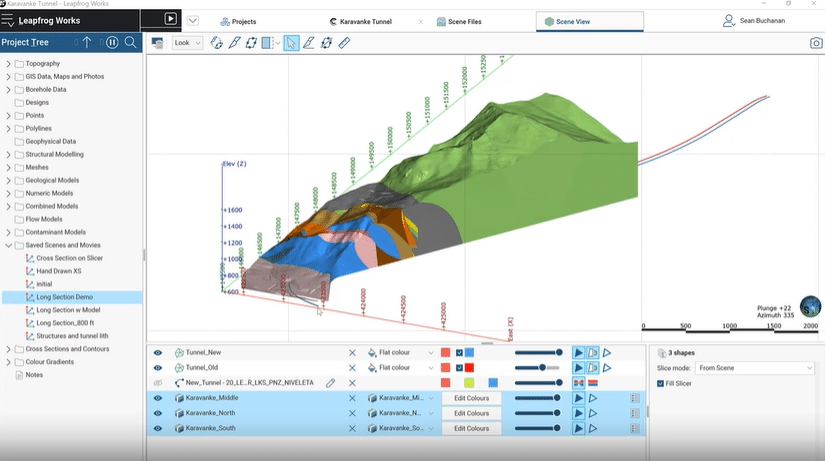This screenshot has height=461, width=825.
Task: Click Edit Colours for Karavanke_South
Action: (471, 428)
